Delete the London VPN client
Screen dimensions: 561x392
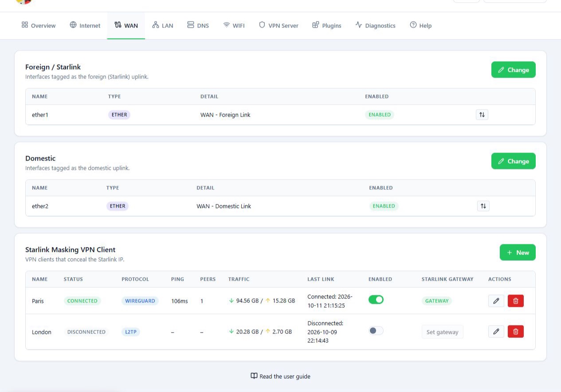tap(516, 331)
